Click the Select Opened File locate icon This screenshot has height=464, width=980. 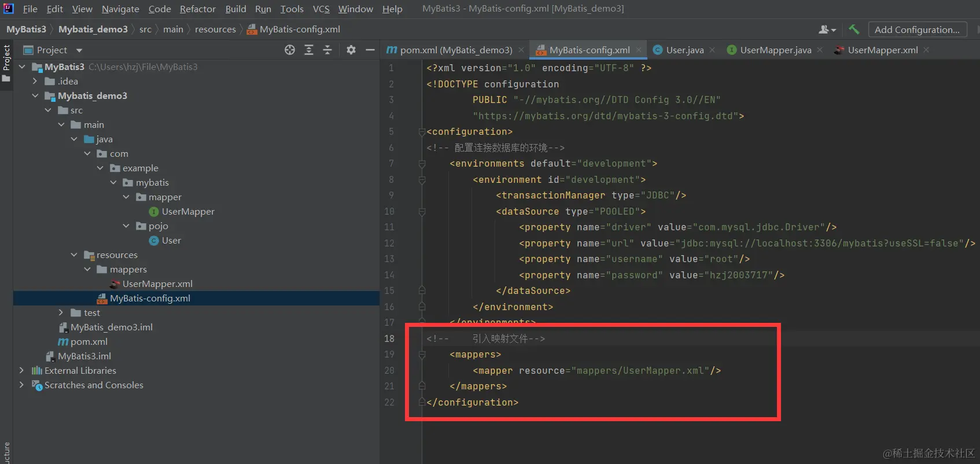[290, 50]
